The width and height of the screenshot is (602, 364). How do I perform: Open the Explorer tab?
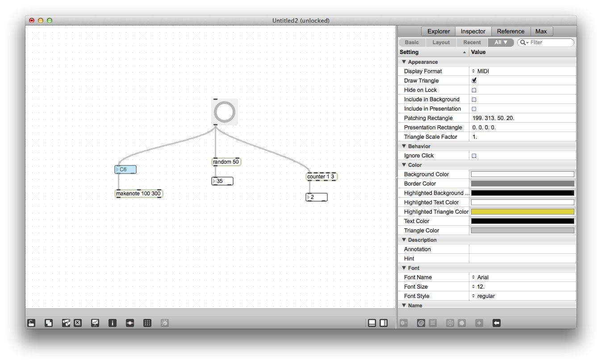tap(438, 31)
